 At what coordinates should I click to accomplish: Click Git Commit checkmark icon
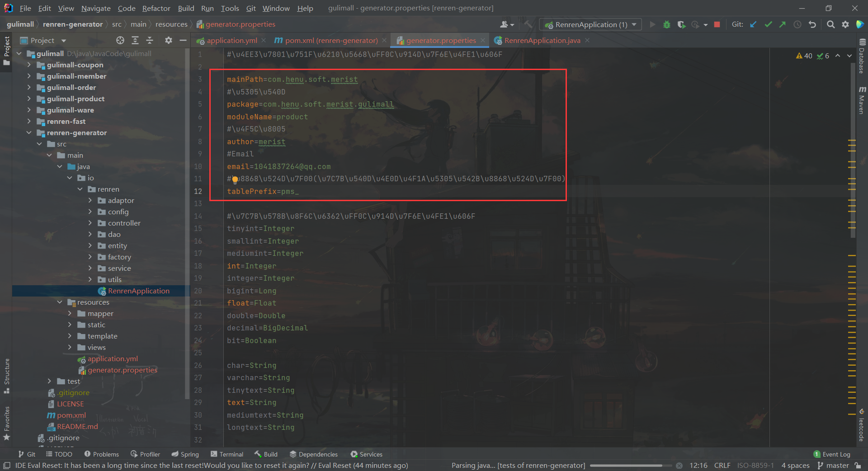coord(768,24)
